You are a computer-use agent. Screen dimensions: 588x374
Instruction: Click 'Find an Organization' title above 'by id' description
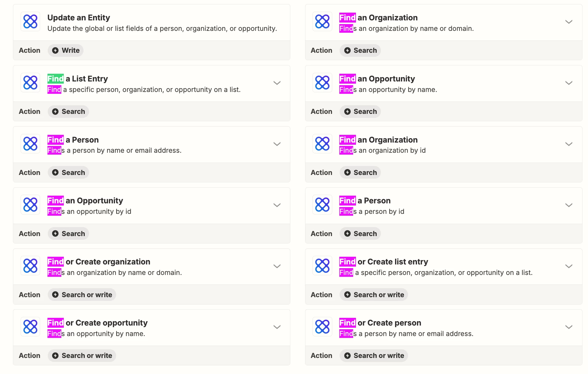click(378, 140)
